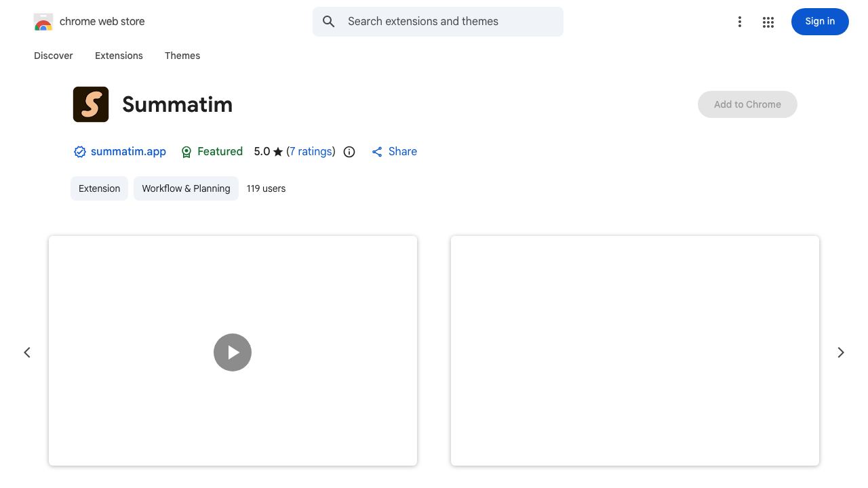Screen dimensions: 868x488
Task: Click the Share link text
Action: coord(403,152)
